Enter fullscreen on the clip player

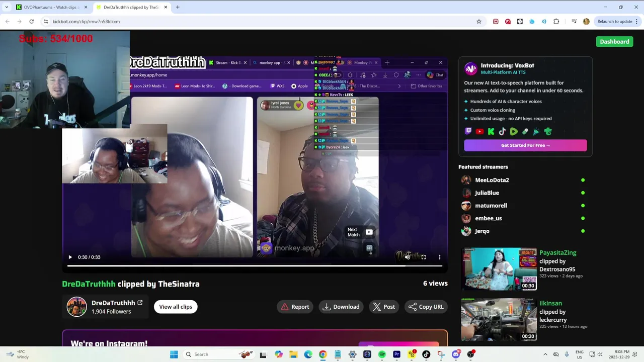tap(424, 257)
